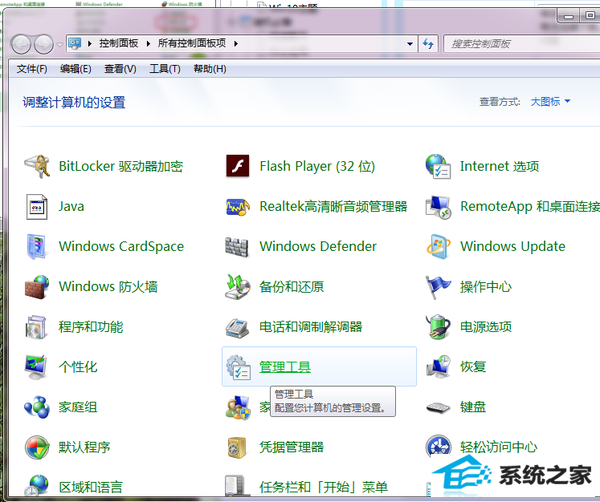Open the 区域和语言 globe icon
Screen dimensions: 600x502
coord(36,485)
